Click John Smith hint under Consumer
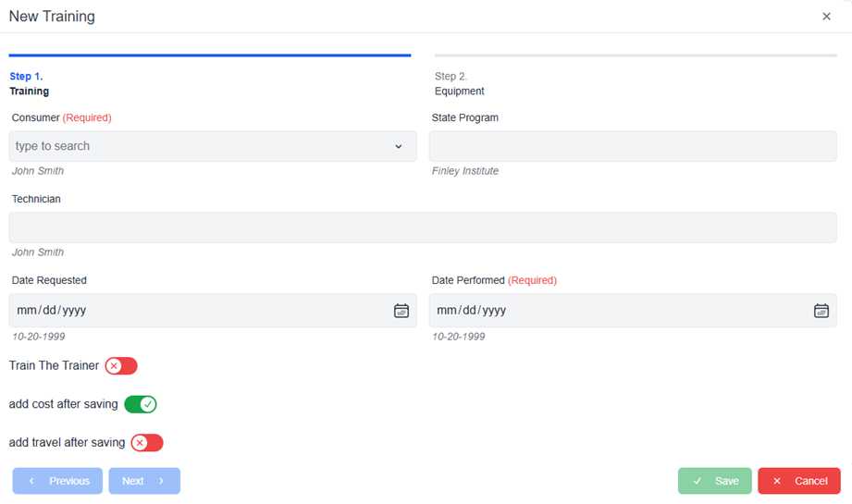 [x=38, y=171]
